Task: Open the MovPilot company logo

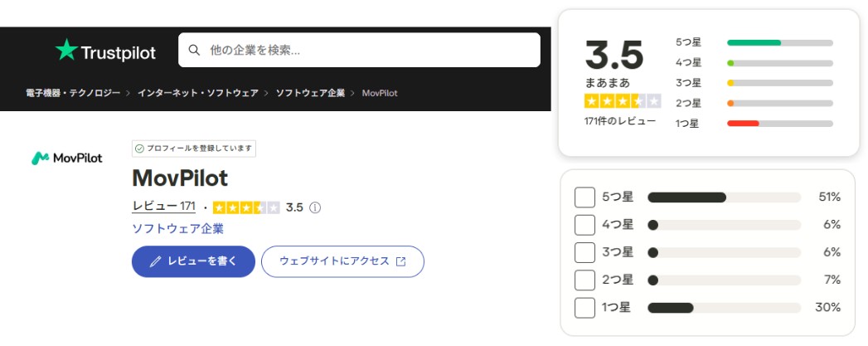Action: click(x=67, y=158)
